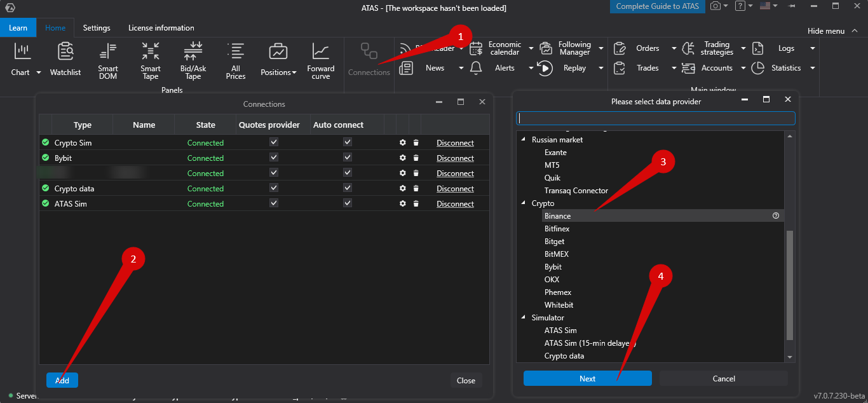The height and width of the screenshot is (403, 868).
Task: Toggle Quotes provider checkbox for ATAS Sim
Action: 274,203
